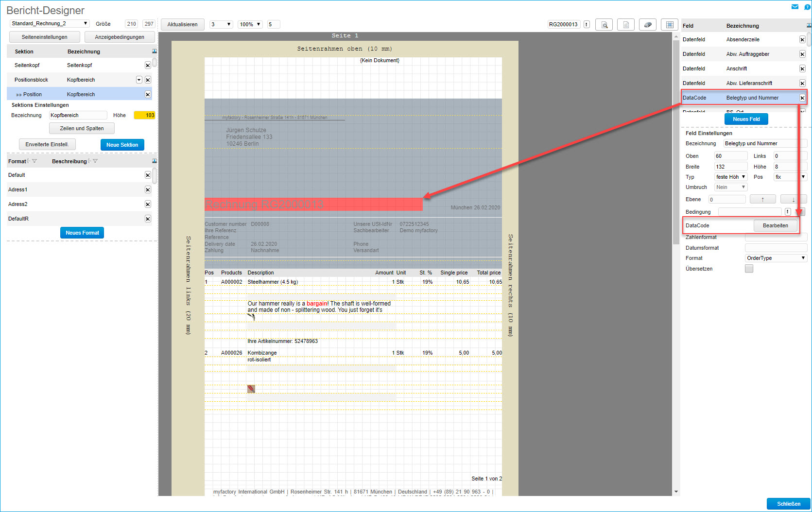Open Zeilen und Spalten settings
Viewport: 812px width, 512px height.
point(82,128)
